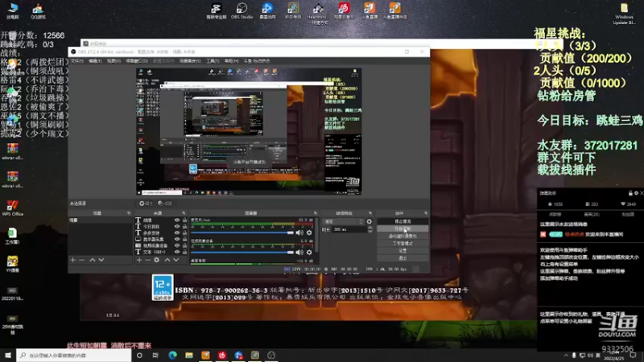The image size is (644, 362).
Task: Click the Windows Start button
Action: coord(8,355)
